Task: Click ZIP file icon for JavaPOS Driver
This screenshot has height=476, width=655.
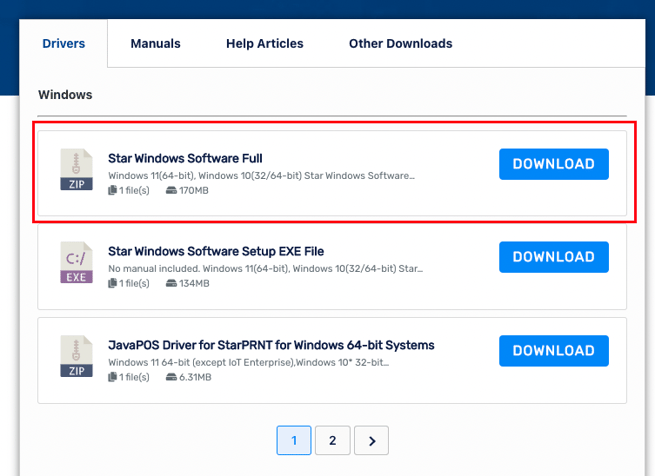Action: [76, 356]
